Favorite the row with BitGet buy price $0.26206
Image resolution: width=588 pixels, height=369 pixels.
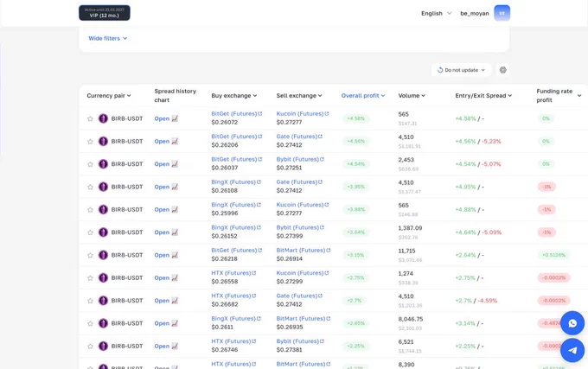[90, 142]
